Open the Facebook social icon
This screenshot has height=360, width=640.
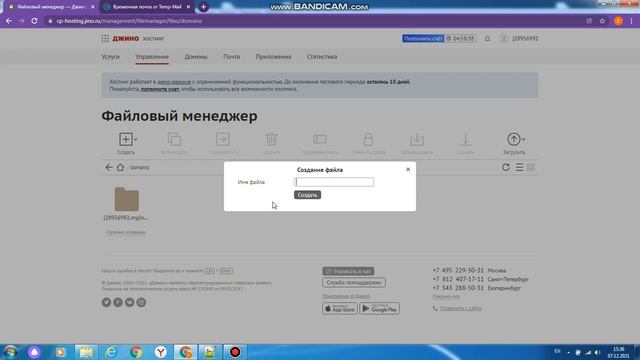click(118, 302)
